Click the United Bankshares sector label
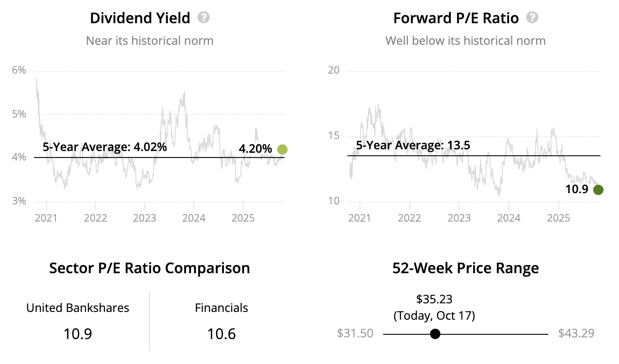619x364 pixels. (77, 308)
